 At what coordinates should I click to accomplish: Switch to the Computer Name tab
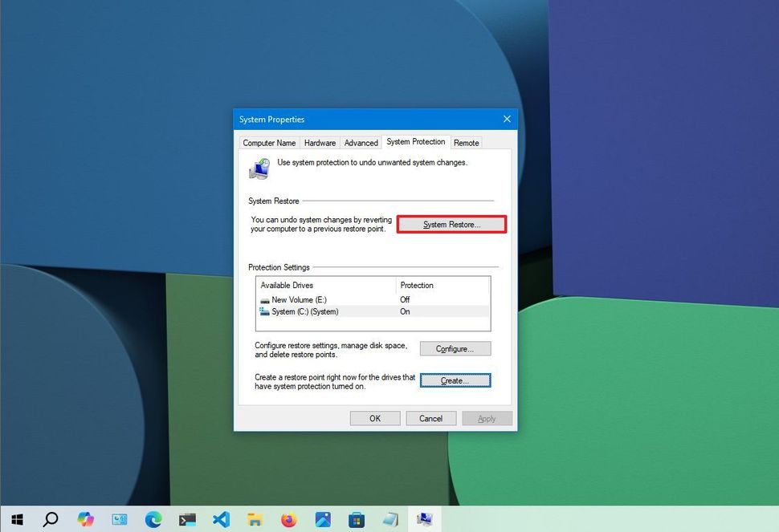click(269, 142)
